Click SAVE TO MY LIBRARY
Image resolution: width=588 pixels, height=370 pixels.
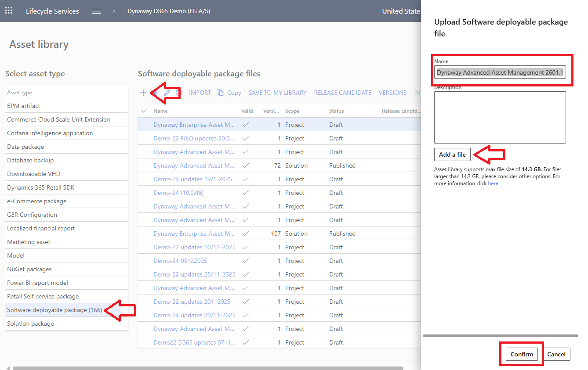click(x=277, y=93)
